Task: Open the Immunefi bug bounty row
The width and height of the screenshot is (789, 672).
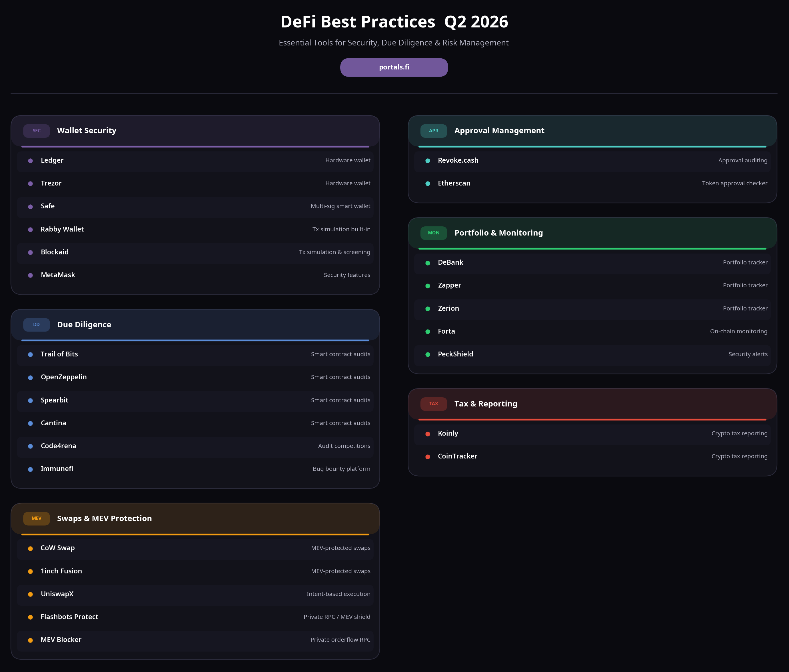Action: 195,469
